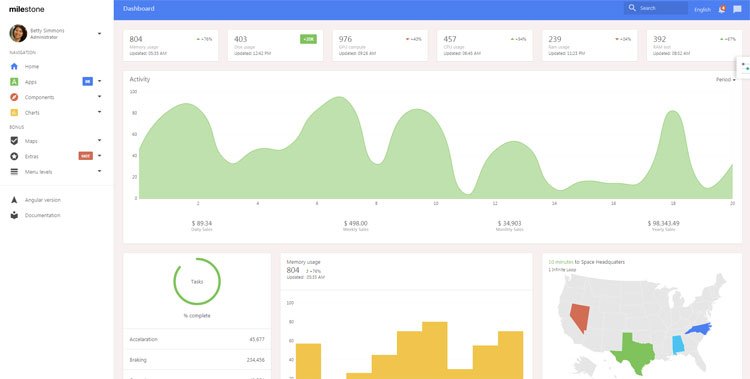Open the Documentation link

coord(43,215)
